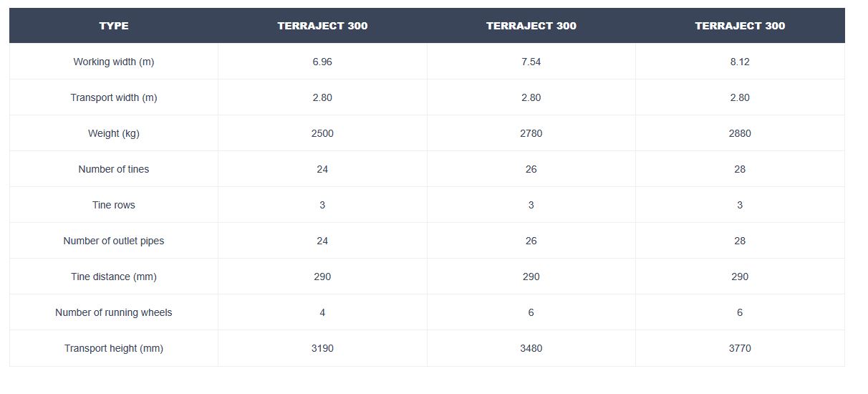The width and height of the screenshot is (868, 394).
Task: Click the Number of tines label
Action: coord(114,169)
